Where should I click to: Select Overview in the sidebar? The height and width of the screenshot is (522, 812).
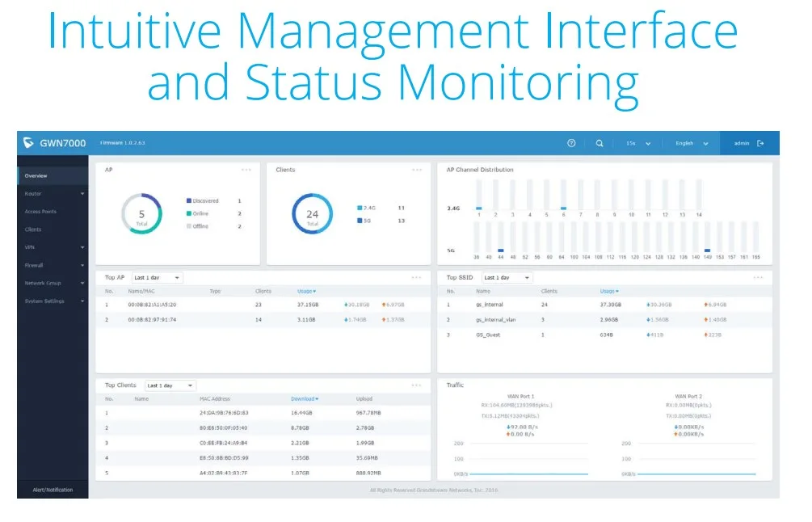point(36,175)
